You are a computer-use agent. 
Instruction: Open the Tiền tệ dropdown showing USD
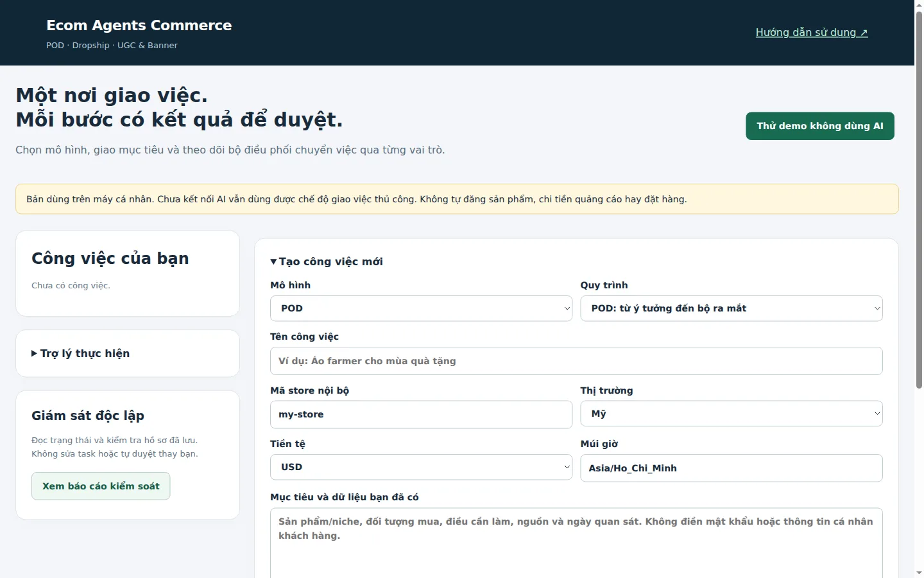tap(421, 467)
